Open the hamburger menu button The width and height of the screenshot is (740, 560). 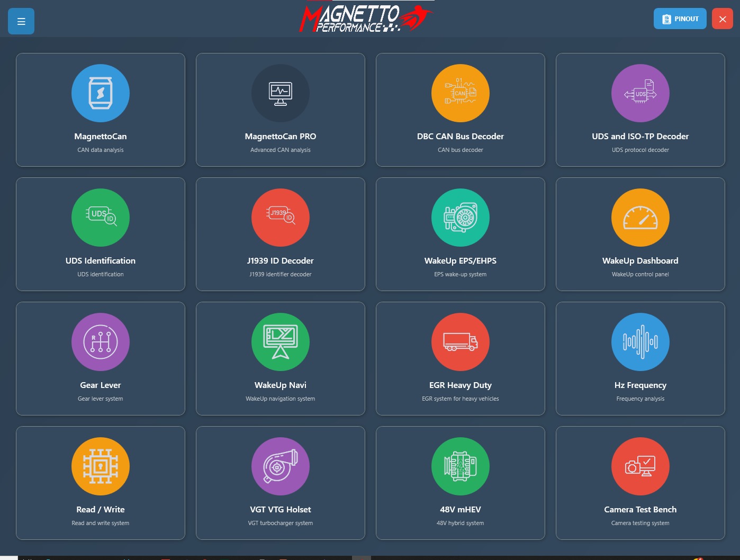(21, 21)
